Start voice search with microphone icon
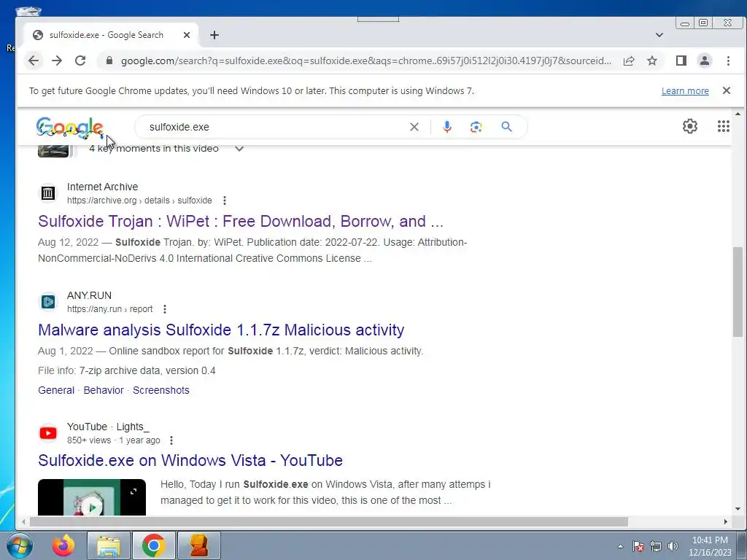Viewport: 747px width, 560px height. [x=447, y=127]
